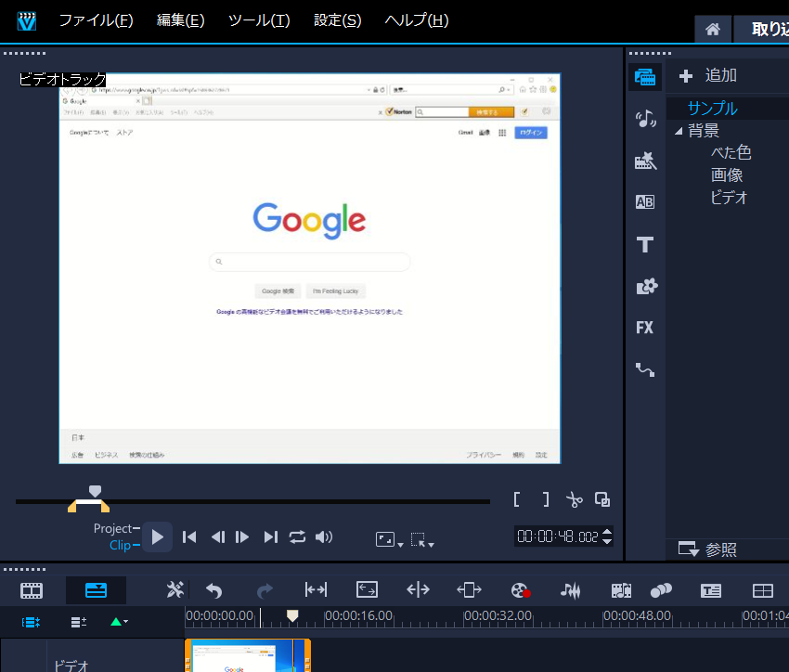Open the ツール(T) menu
This screenshot has height=672, width=789.
[x=259, y=20]
